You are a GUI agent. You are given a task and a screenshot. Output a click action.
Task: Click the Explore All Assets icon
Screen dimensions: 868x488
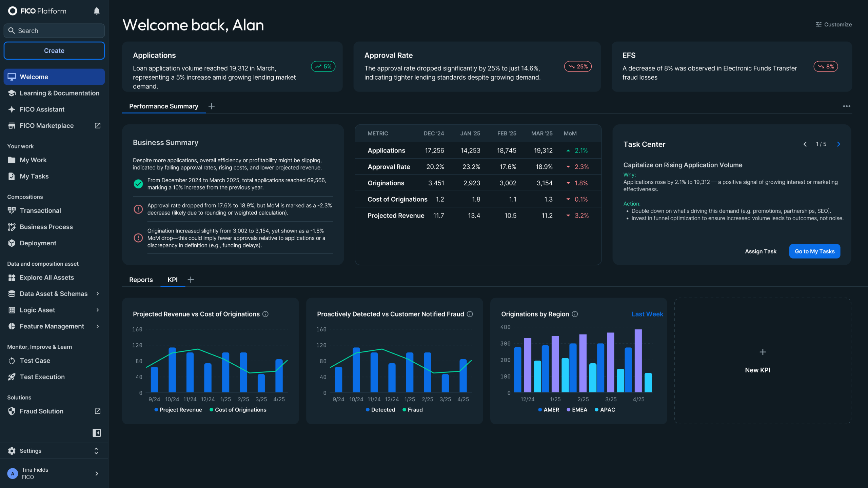coord(12,278)
